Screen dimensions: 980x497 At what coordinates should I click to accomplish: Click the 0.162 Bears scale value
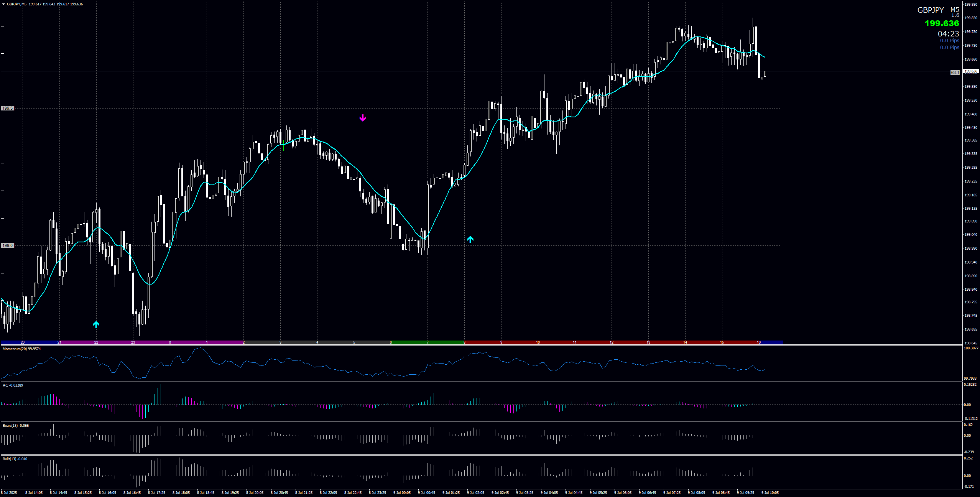coord(968,425)
